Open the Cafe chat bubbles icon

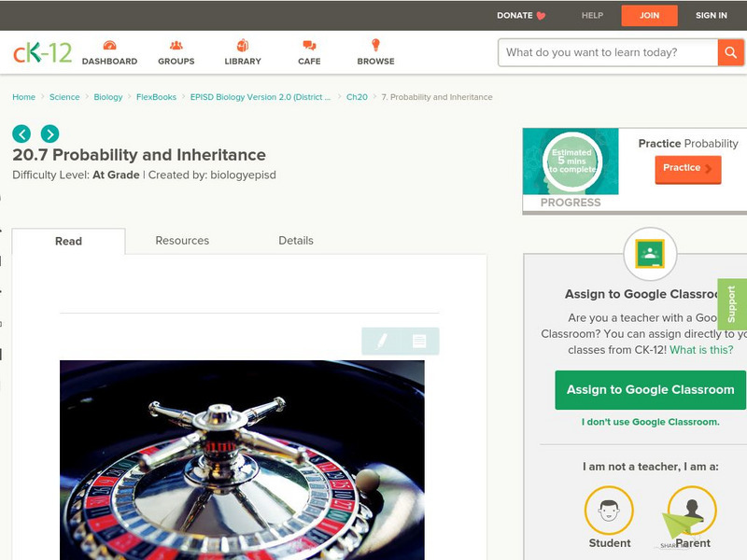click(309, 45)
